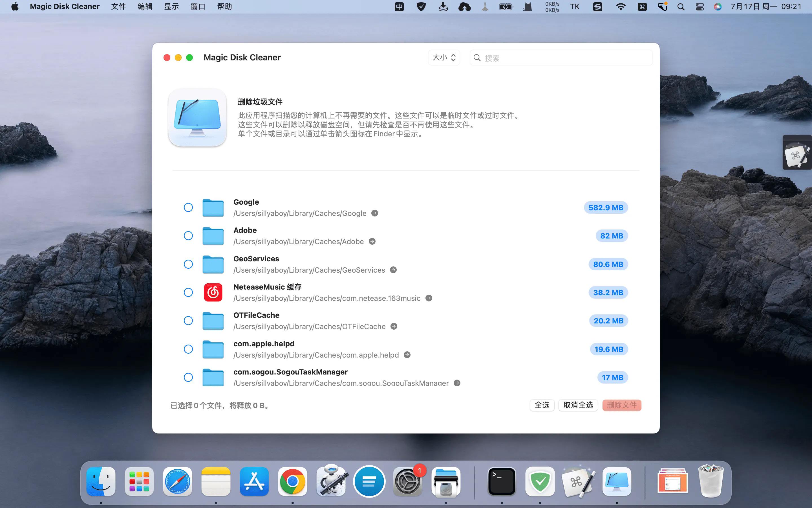Open the 文件 menu

coord(118,7)
